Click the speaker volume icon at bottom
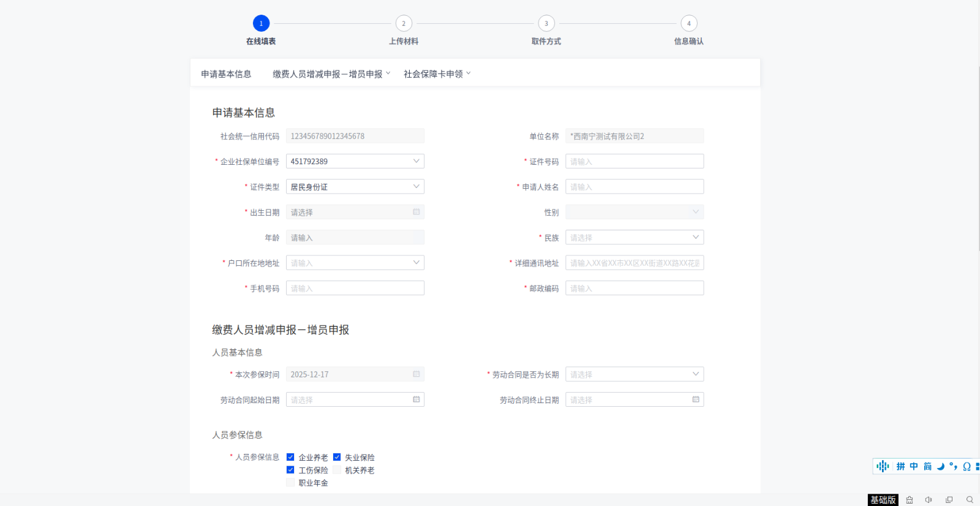The image size is (980, 506). coord(929,500)
